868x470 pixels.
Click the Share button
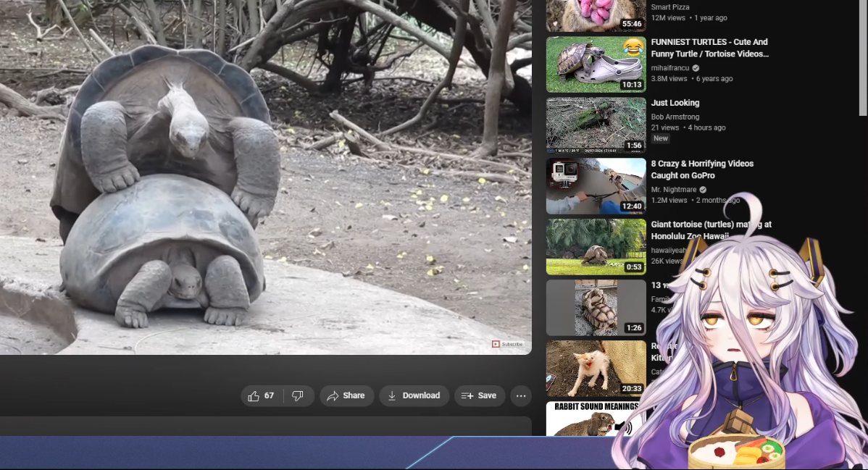coord(346,396)
